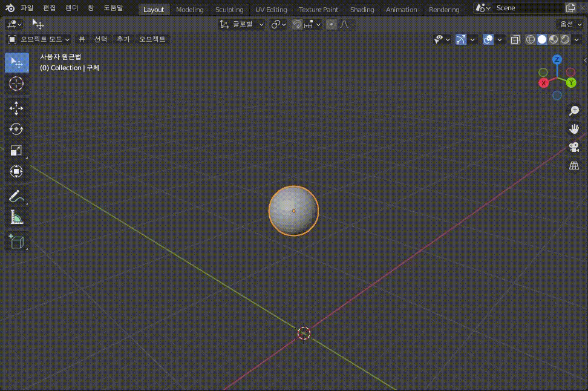The height and width of the screenshot is (391, 588).
Task: Select the Scale tool
Action: (16, 151)
